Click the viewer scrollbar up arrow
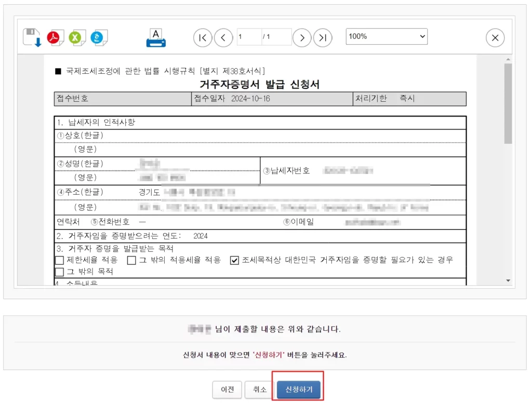 tap(508, 59)
